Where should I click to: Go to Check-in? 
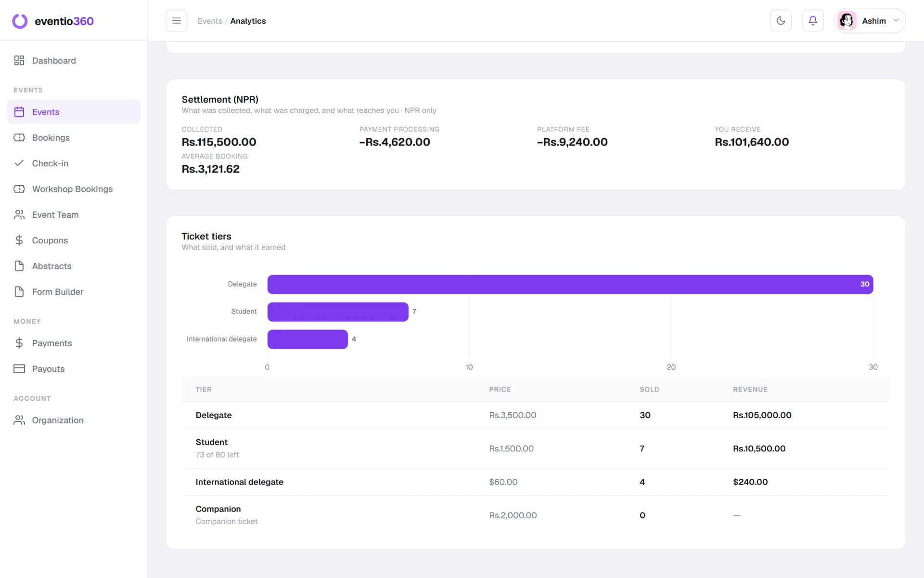pos(74,163)
